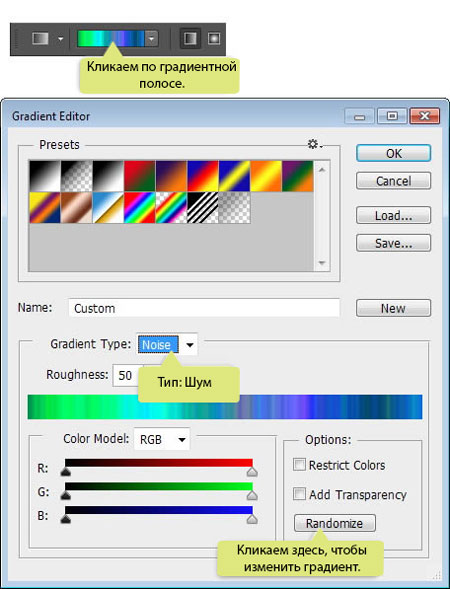
Task: Click the G channel black slider handle
Action: coord(66,495)
